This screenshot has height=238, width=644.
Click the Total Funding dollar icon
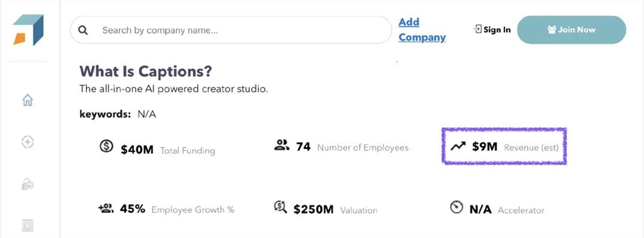(106, 146)
